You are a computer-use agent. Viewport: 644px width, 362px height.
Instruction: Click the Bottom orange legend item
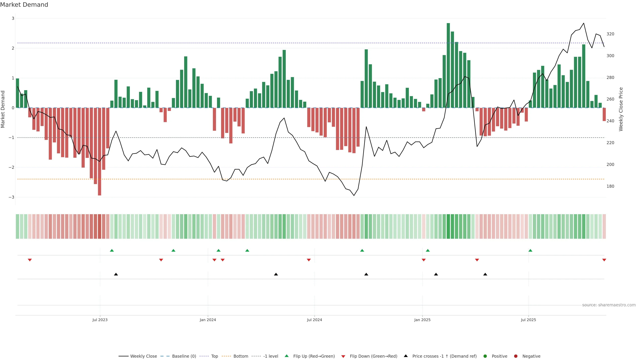click(240, 356)
